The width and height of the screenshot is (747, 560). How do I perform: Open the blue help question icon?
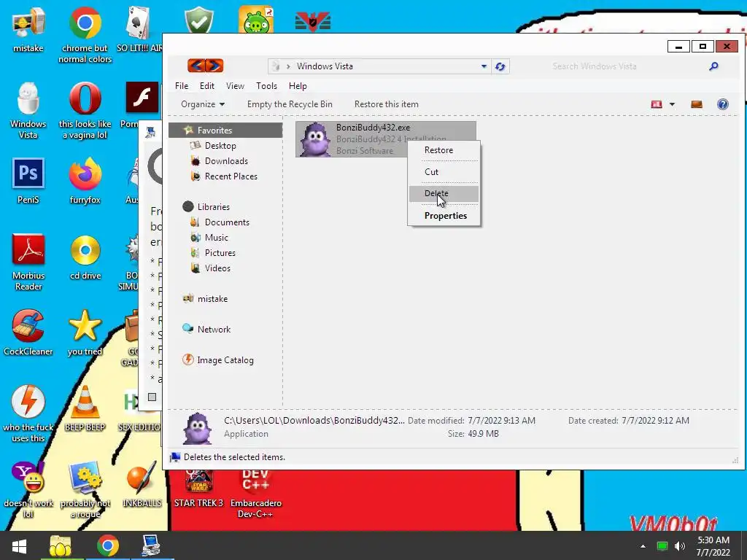click(722, 104)
